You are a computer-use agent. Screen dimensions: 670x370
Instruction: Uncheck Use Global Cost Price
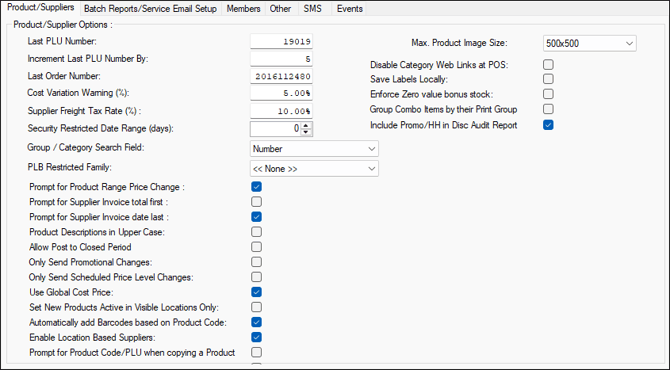[256, 292]
